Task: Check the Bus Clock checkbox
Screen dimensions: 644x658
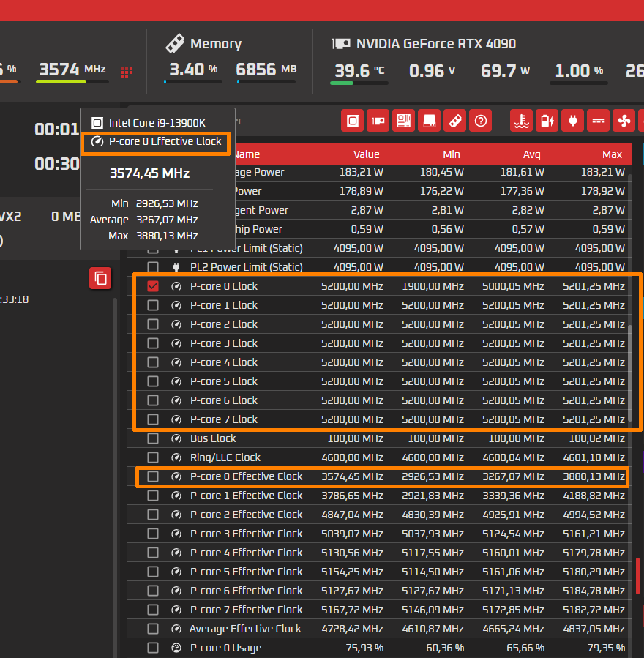Action: tap(153, 438)
